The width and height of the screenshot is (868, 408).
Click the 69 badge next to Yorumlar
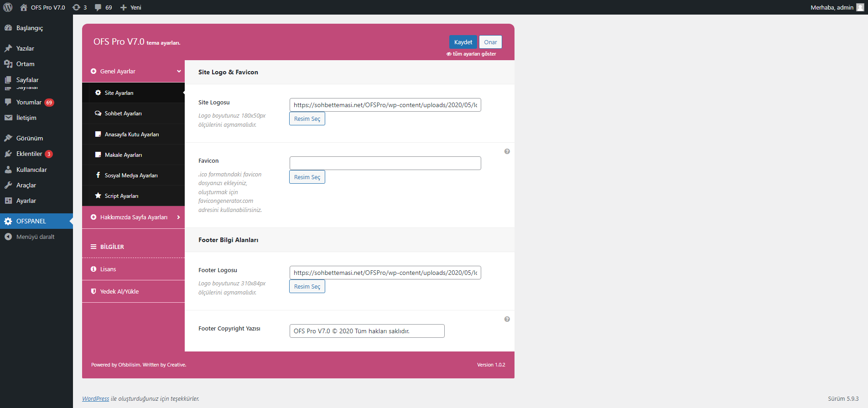point(49,103)
